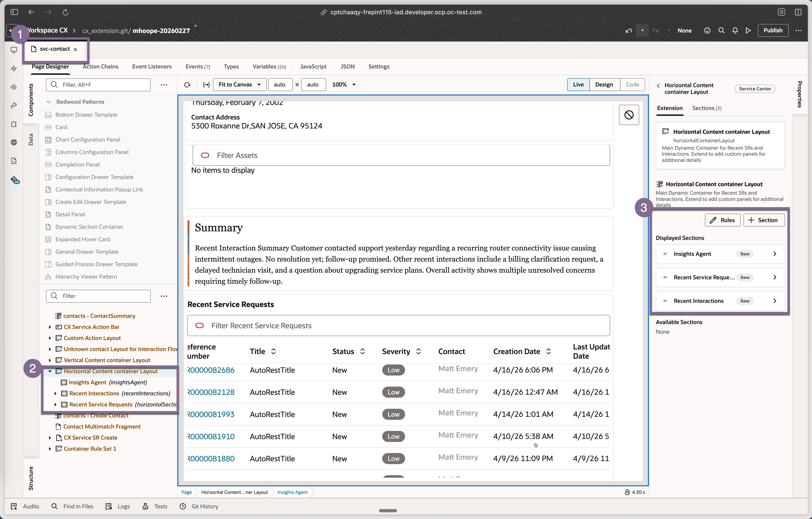Open the Audits panel
The image size is (812, 519).
point(25,507)
